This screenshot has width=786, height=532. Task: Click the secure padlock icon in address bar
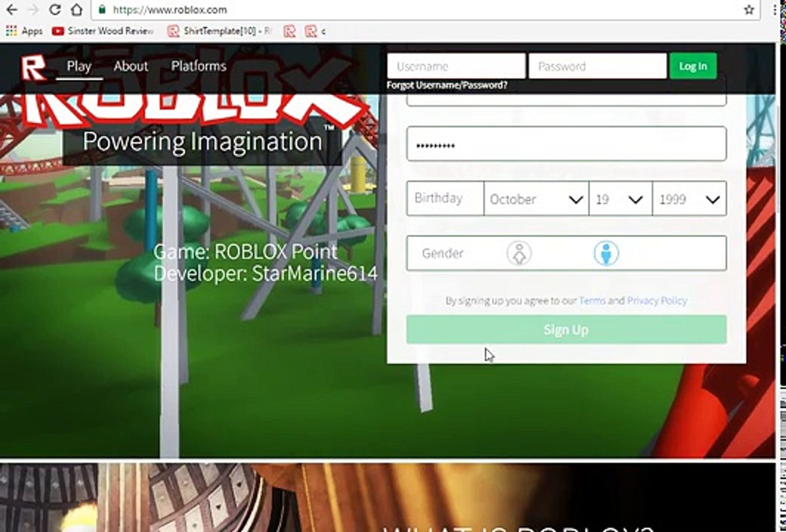[102, 10]
